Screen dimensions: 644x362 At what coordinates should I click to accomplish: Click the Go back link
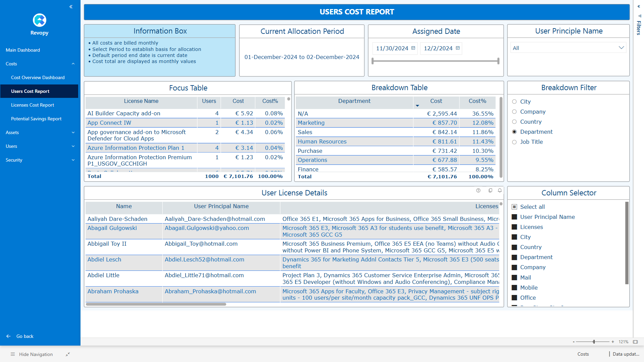[25, 336]
